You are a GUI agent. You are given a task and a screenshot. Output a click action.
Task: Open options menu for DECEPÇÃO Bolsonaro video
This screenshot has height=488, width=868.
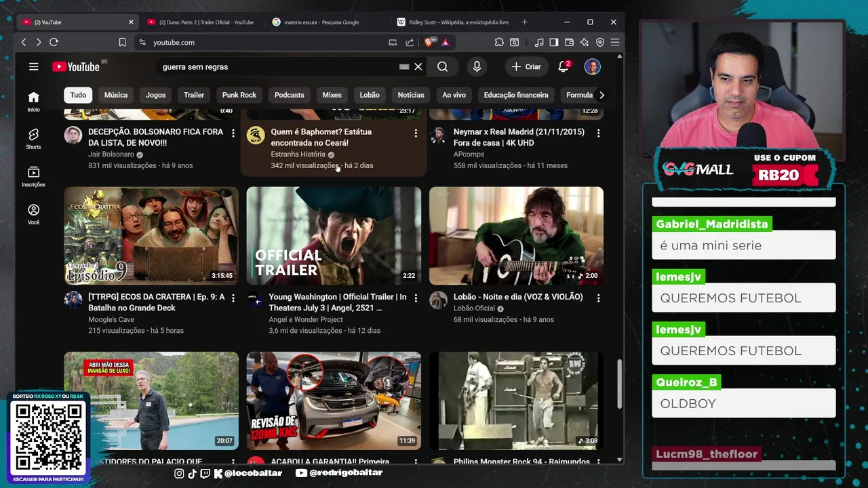pyautogui.click(x=233, y=134)
